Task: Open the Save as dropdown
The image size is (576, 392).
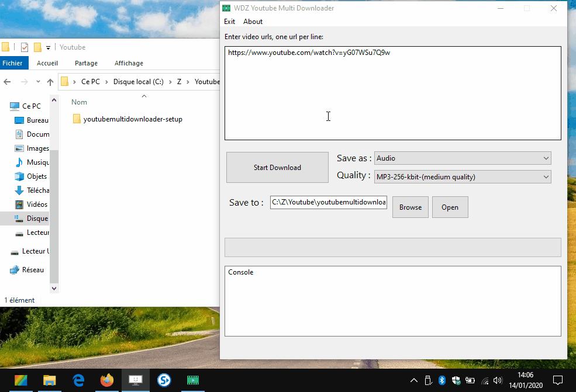Action: (463, 158)
